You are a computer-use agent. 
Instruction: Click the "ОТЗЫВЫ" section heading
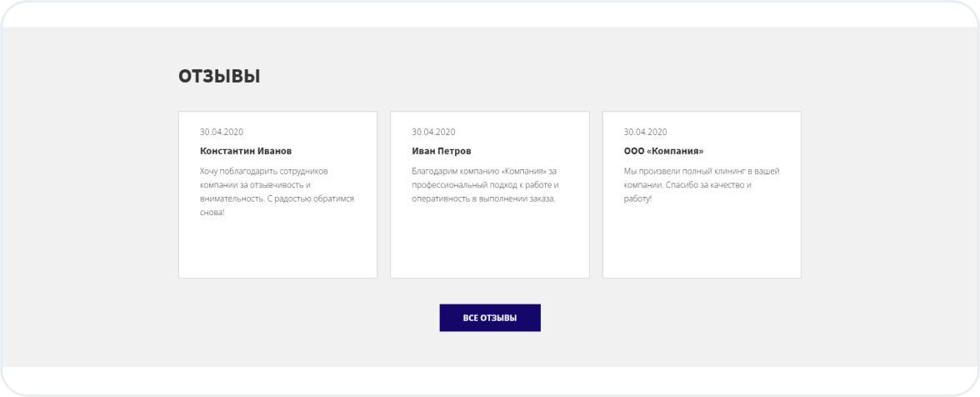coord(219,77)
